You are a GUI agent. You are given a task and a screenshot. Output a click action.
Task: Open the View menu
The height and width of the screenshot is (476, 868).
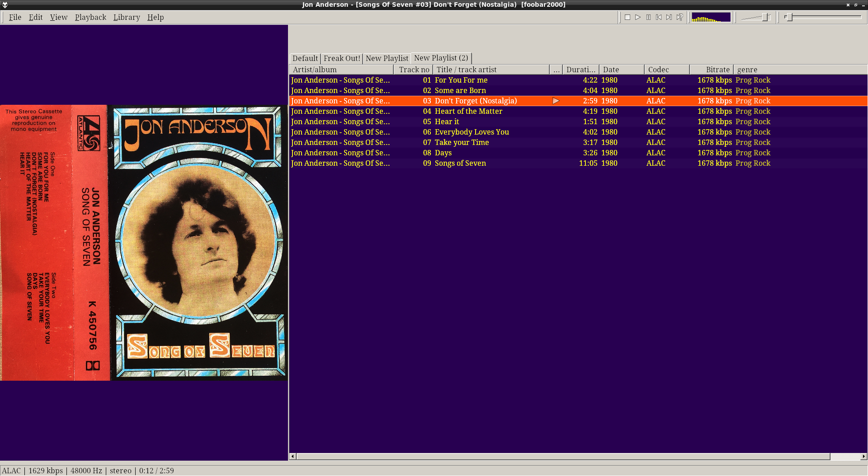pyautogui.click(x=59, y=17)
